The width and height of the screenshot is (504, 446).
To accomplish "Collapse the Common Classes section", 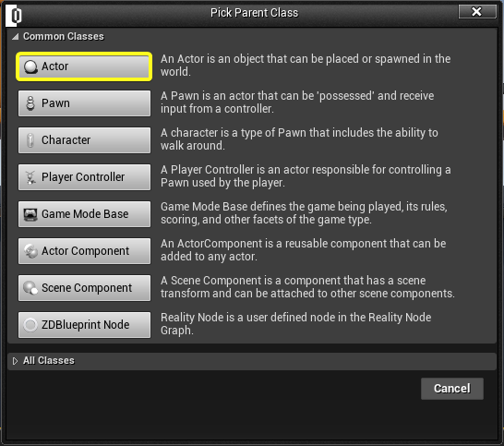I will pos(15,37).
